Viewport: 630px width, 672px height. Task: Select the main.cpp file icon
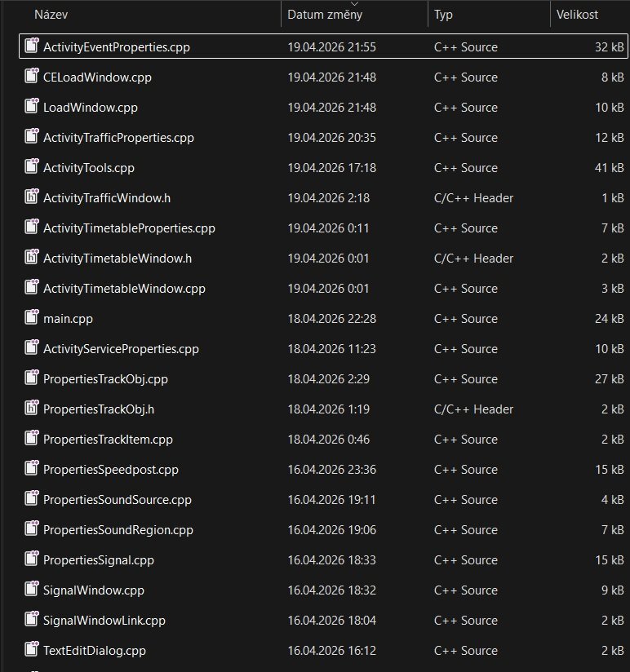click(x=31, y=318)
